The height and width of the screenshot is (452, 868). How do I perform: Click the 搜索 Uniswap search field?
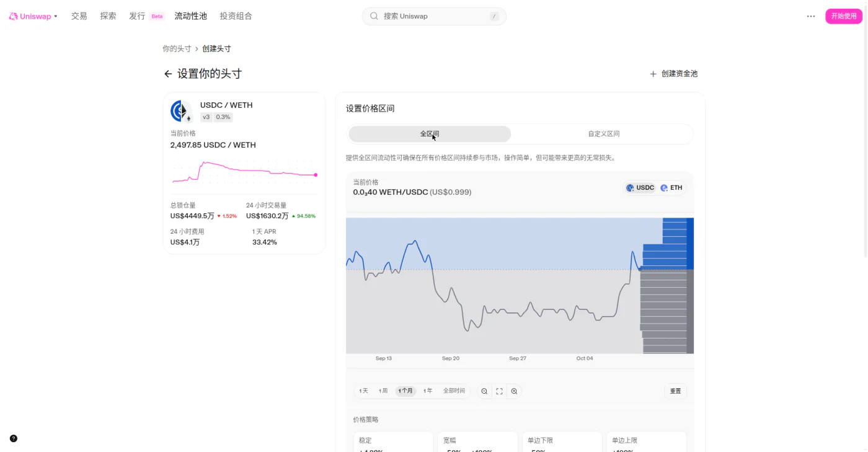point(434,16)
